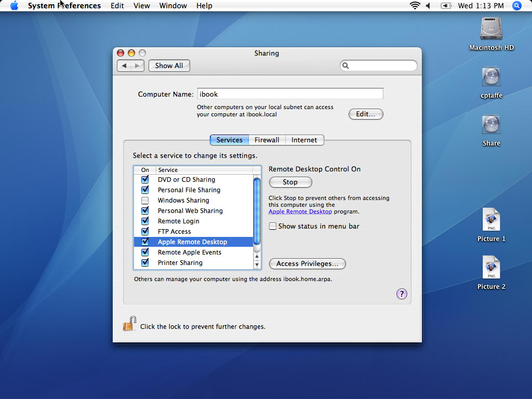
Task: Uncheck Remote Apple Events
Action: (145, 252)
